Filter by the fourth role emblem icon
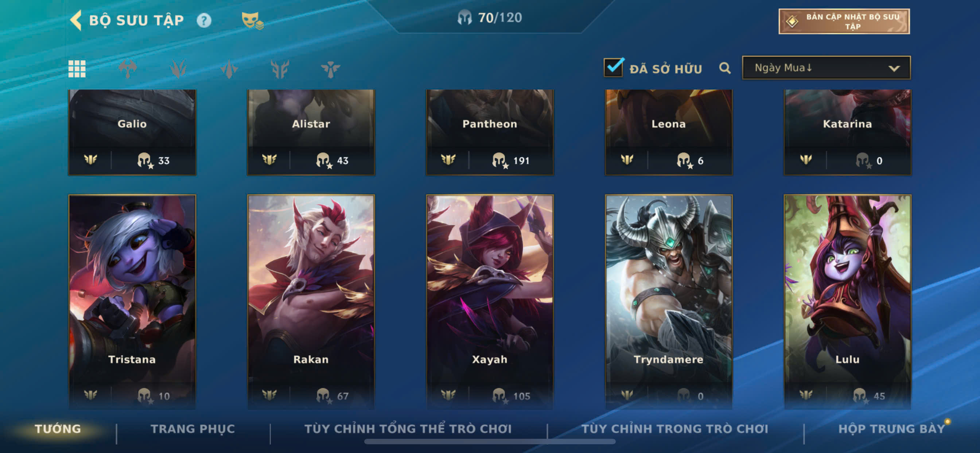980x453 pixels. [x=280, y=69]
